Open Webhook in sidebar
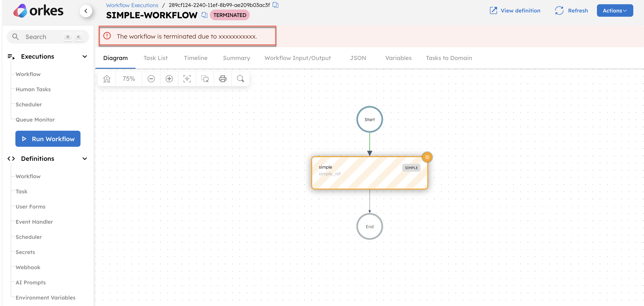 (28, 267)
